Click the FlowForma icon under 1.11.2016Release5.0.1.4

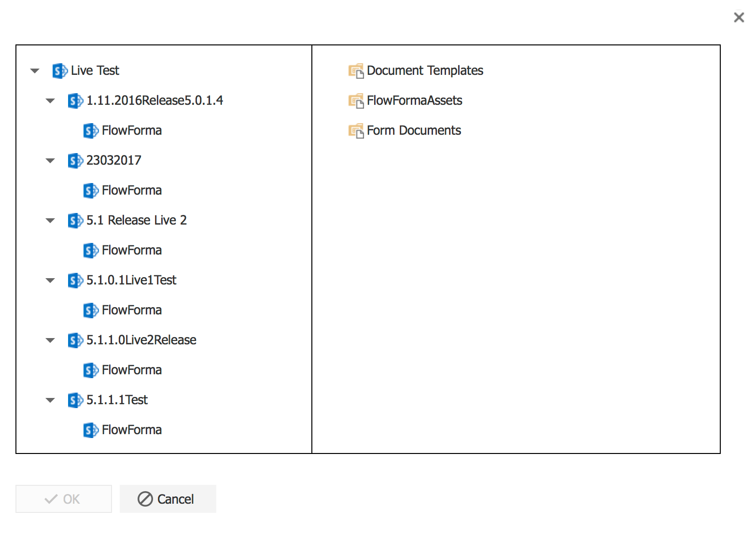point(91,131)
